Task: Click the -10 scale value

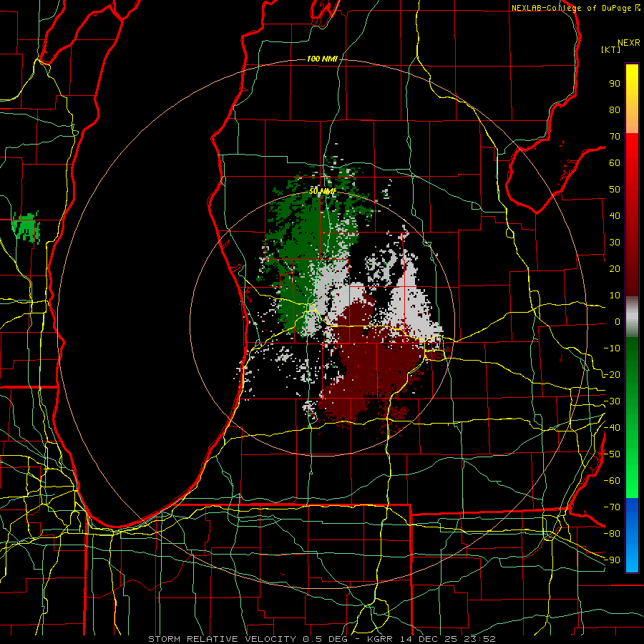Action: point(612,348)
